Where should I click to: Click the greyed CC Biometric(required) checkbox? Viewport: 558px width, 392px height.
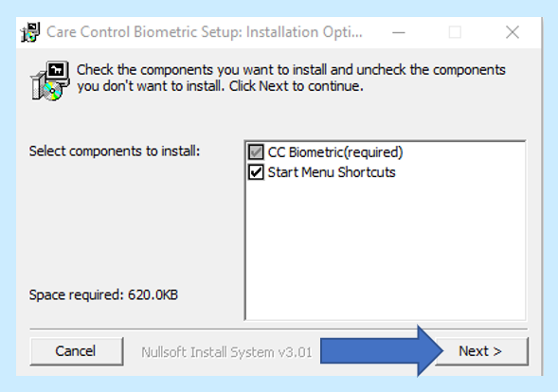[x=256, y=152]
